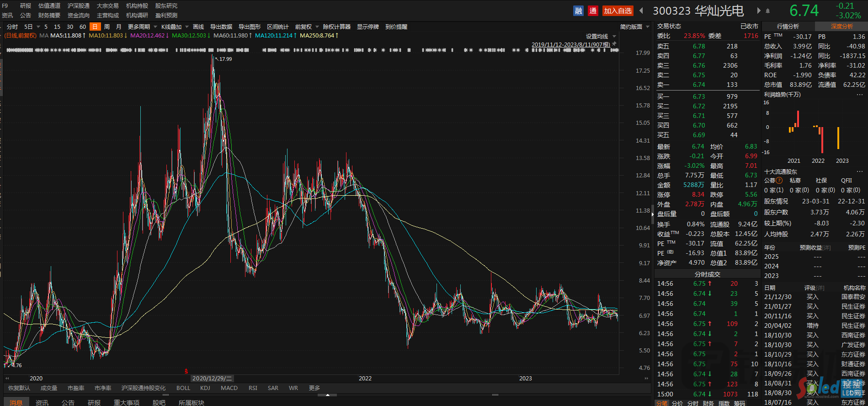Click the 2020/12/29 date marker on timeline
This screenshot has width=868, height=406.
coord(212,379)
